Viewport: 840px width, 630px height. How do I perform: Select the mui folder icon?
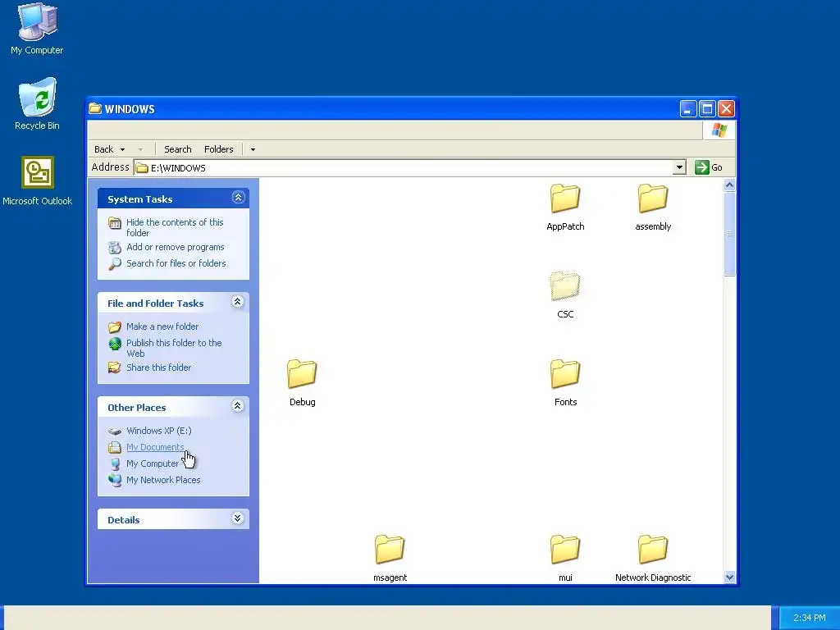565,550
